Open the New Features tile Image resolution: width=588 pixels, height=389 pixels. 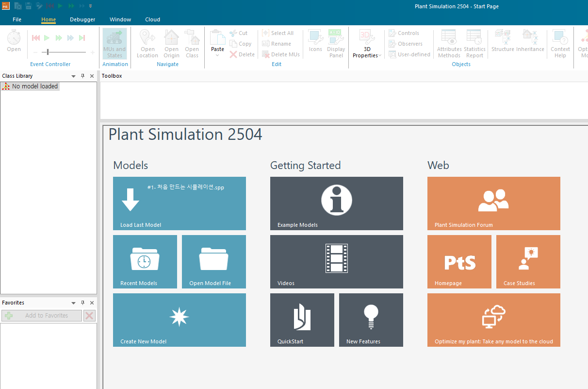[x=371, y=320]
